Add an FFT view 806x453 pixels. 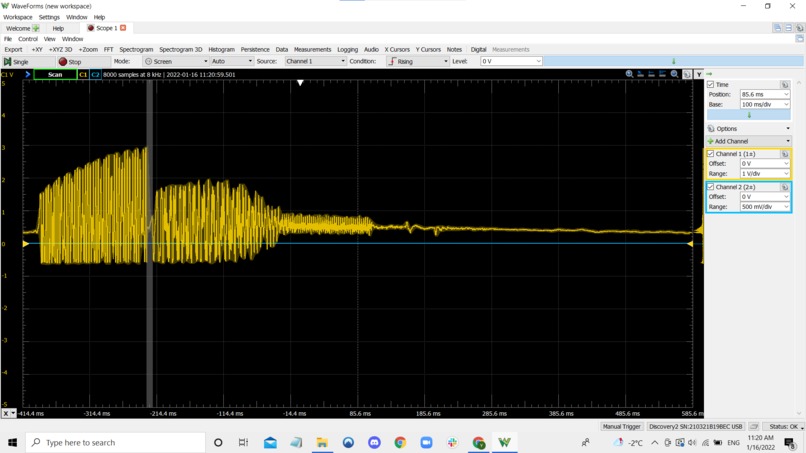point(108,49)
